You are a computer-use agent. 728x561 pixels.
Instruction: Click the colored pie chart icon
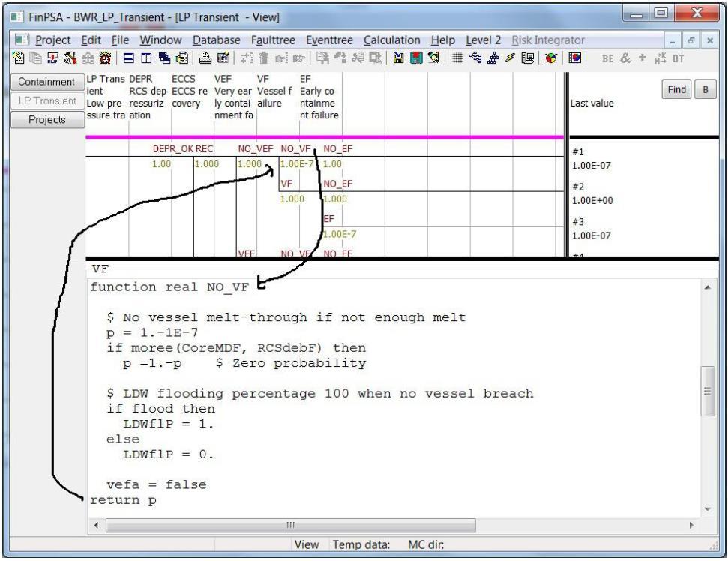point(551,58)
